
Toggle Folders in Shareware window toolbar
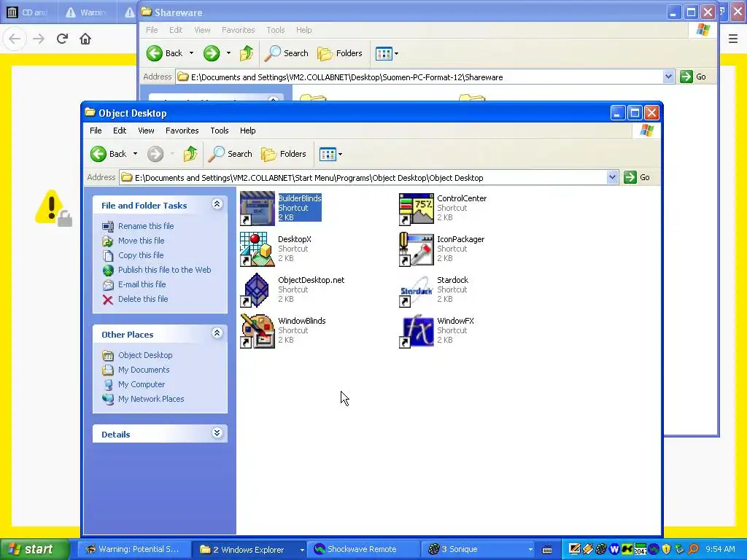coord(340,53)
